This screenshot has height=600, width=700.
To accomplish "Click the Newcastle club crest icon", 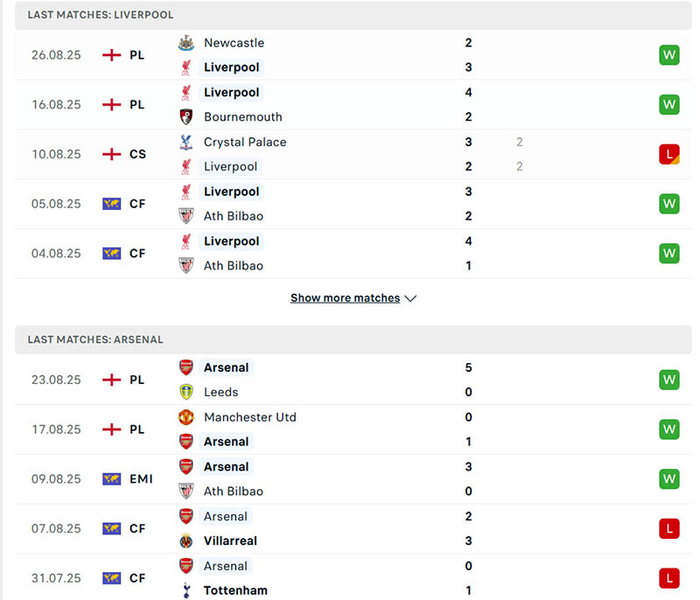I will [186, 43].
